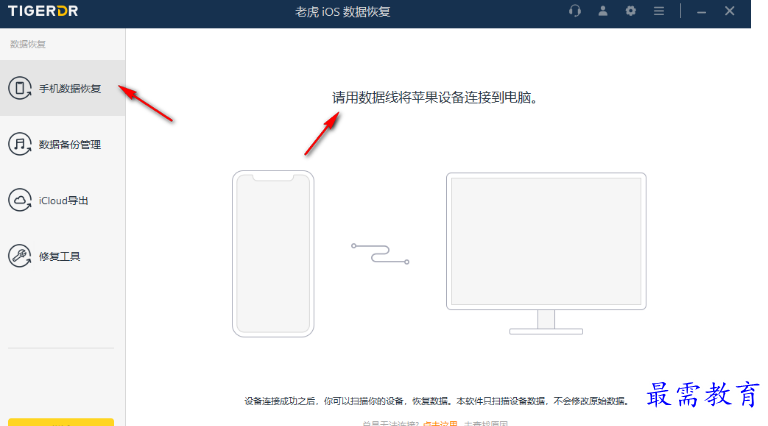This screenshot has height=426, width=768.
Task: Click the TIGERDR logo
Action: pos(43,11)
